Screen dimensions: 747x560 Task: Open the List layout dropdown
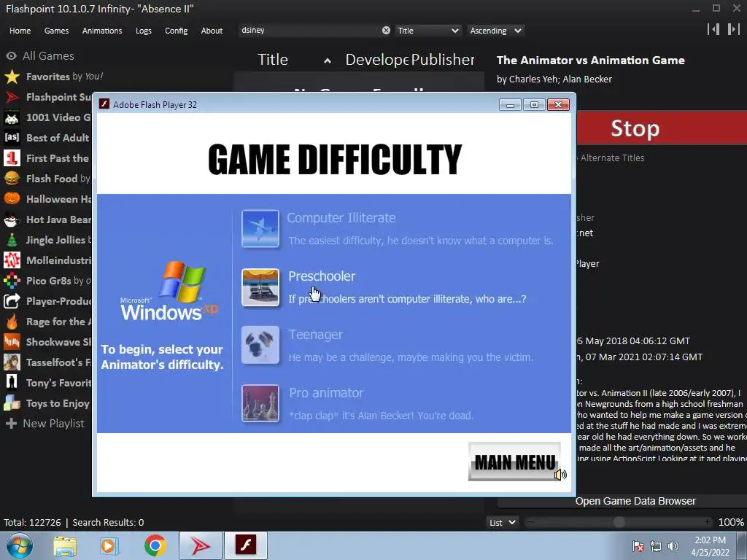point(502,522)
